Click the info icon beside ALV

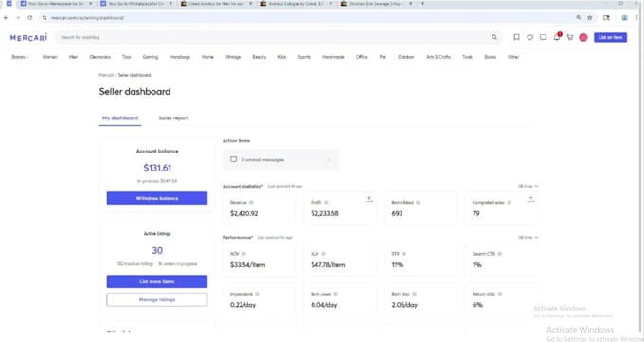point(323,254)
